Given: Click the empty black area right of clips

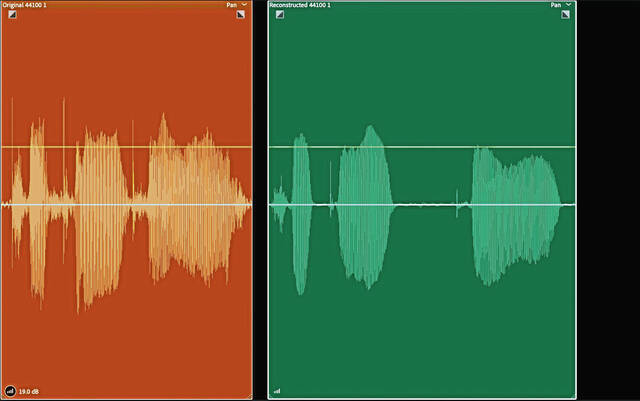Looking at the screenshot, I should point(608,200).
